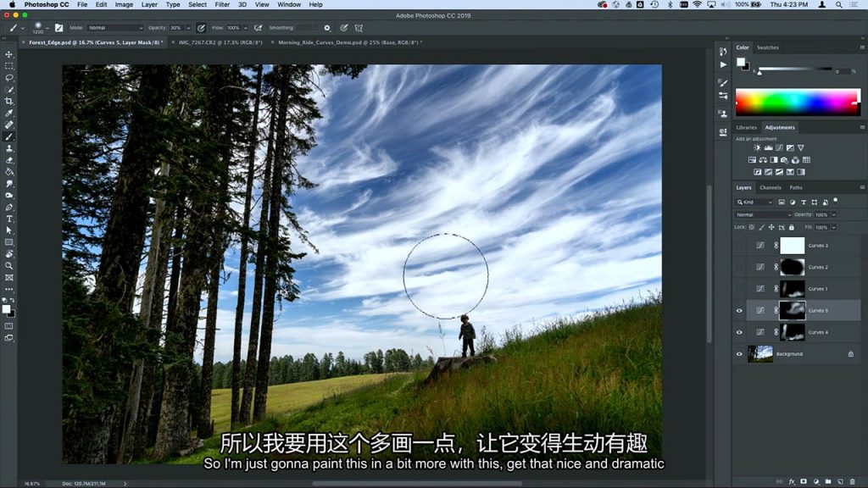The image size is (868, 488).
Task: Create new layer icon
Action: 840,482
